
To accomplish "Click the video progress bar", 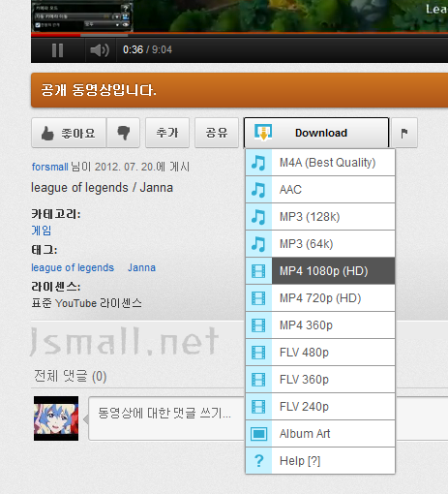I will click(239, 34).
